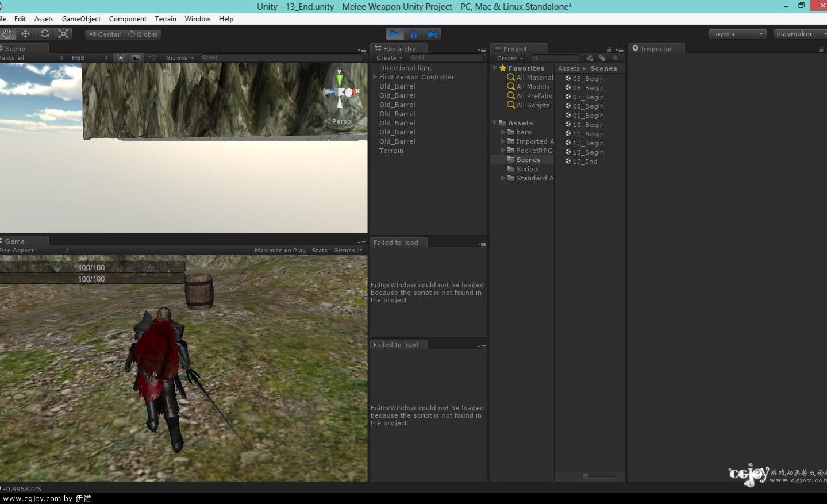Select the Move tool
The height and width of the screenshot is (504, 827).
tap(26, 34)
